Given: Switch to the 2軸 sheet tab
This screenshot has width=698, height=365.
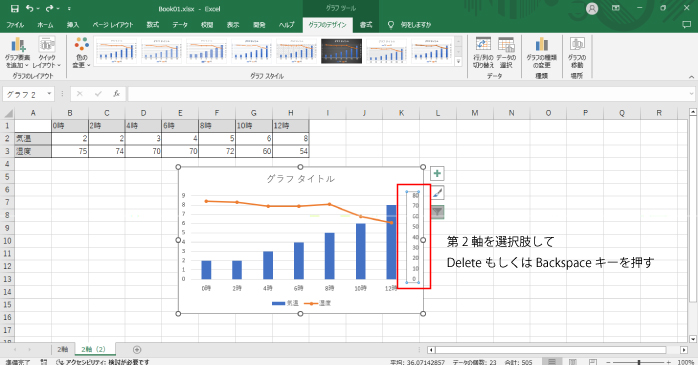Looking at the screenshot, I should click(63, 349).
